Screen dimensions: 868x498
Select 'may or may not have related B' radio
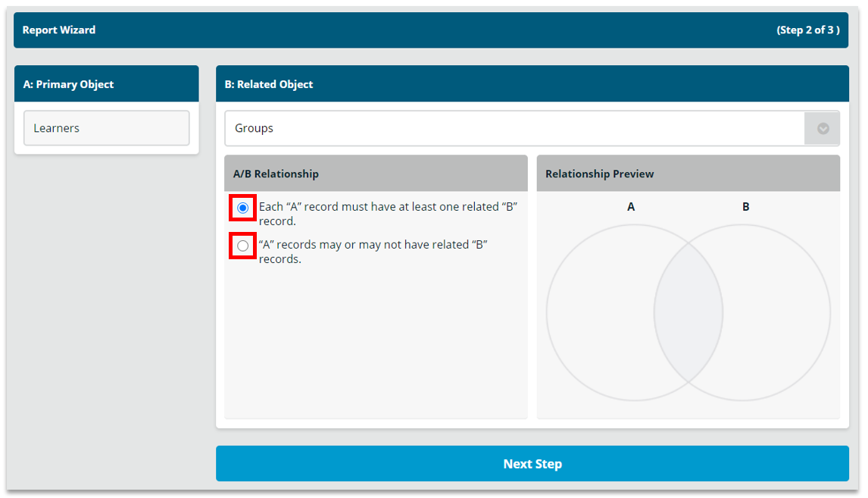coord(242,246)
